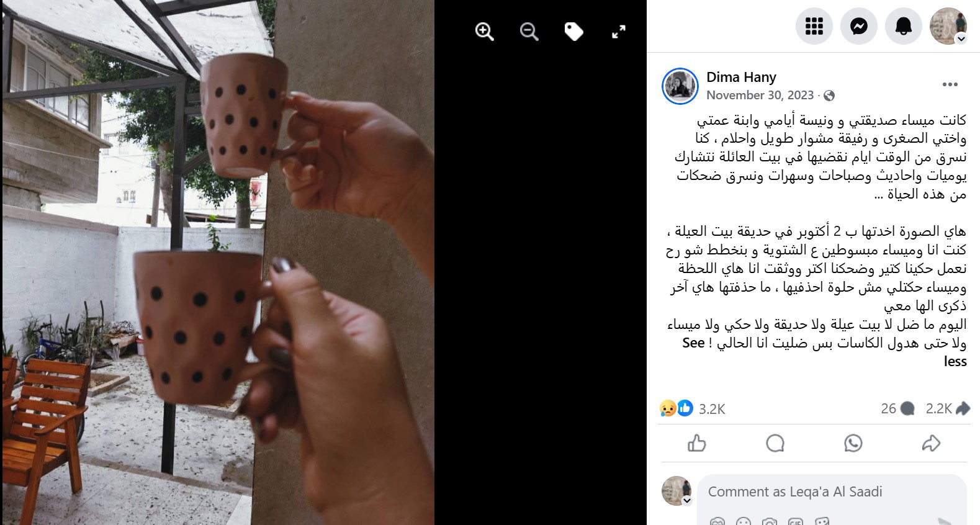
Task: Open Dima Hany's profile name
Action: [x=741, y=77]
